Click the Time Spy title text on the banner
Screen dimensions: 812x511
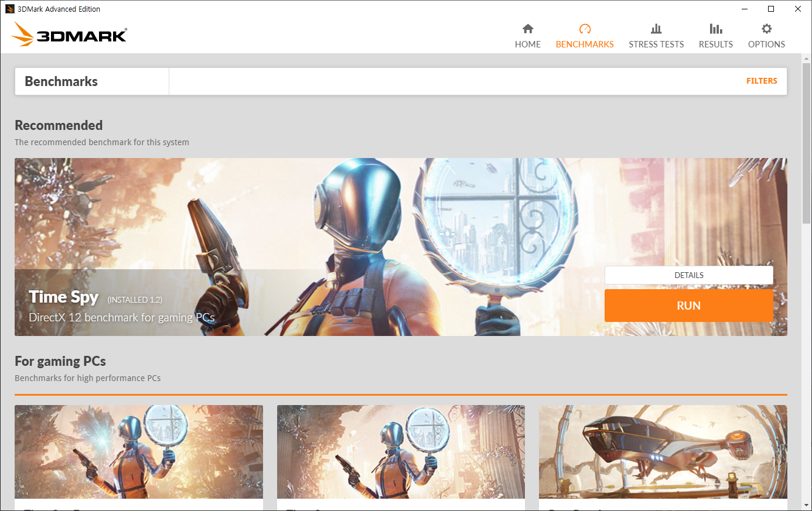[64, 297]
